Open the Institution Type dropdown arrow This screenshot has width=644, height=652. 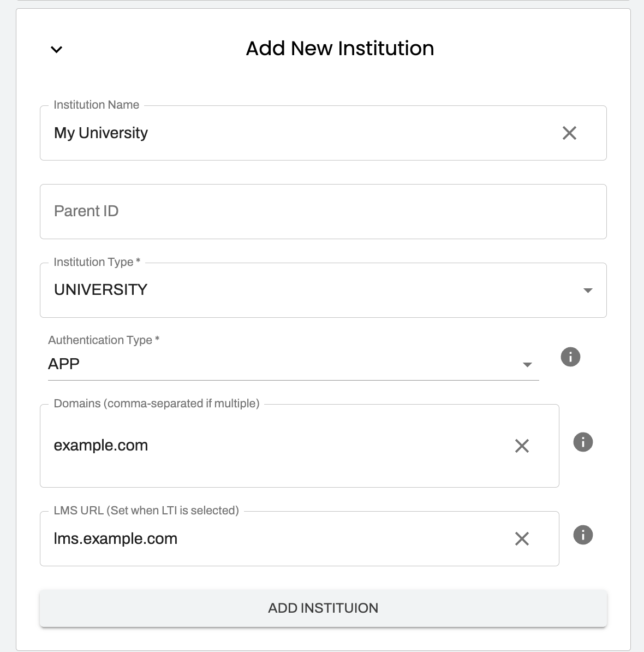tap(587, 291)
